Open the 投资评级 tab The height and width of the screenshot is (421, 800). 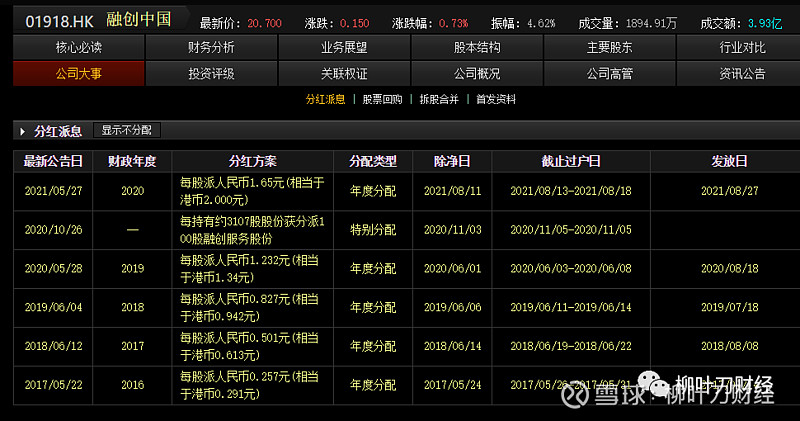pos(211,73)
